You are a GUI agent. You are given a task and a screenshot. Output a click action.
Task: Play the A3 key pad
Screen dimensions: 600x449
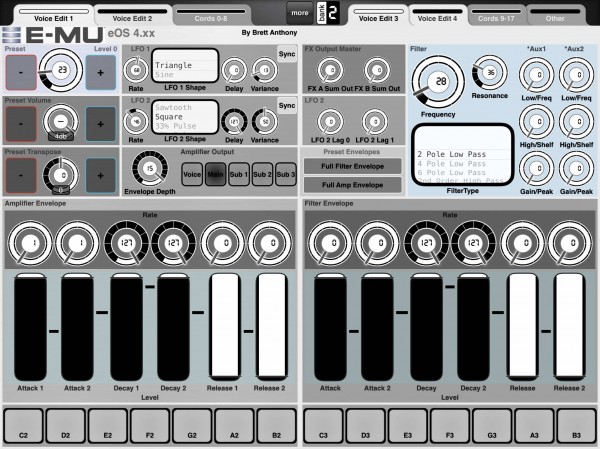pos(534,426)
